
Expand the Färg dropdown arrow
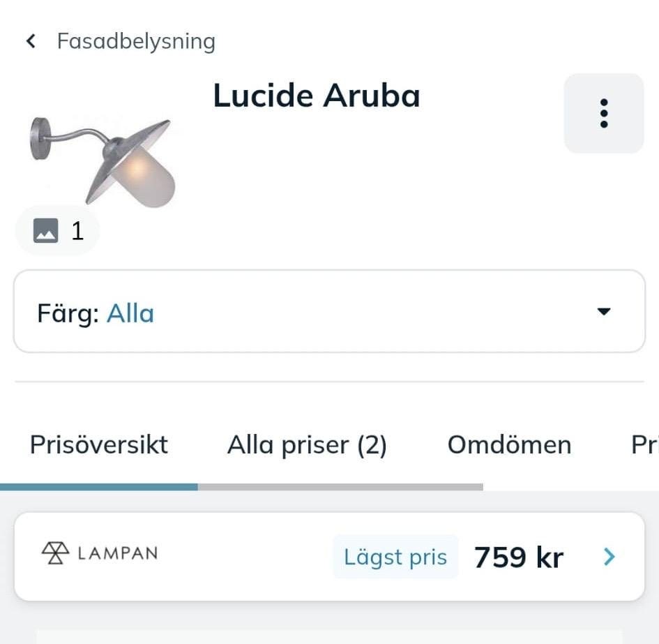click(604, 312)
